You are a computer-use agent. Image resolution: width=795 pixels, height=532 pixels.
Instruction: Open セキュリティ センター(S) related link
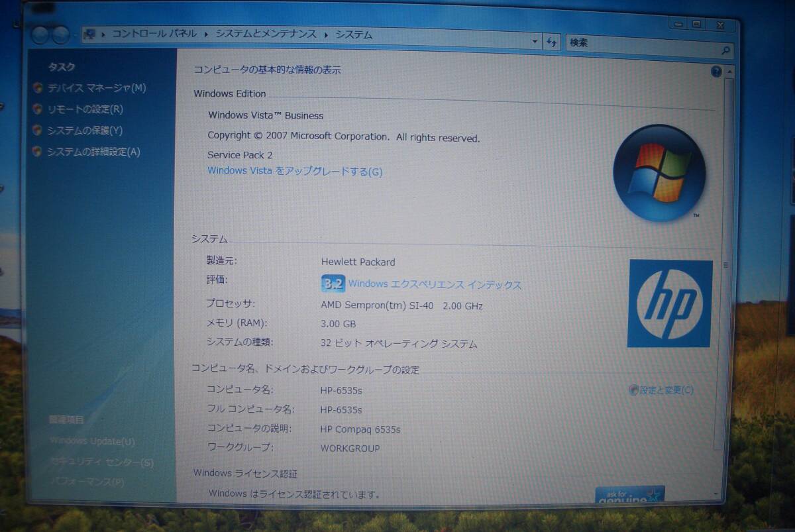coord(101,462)
